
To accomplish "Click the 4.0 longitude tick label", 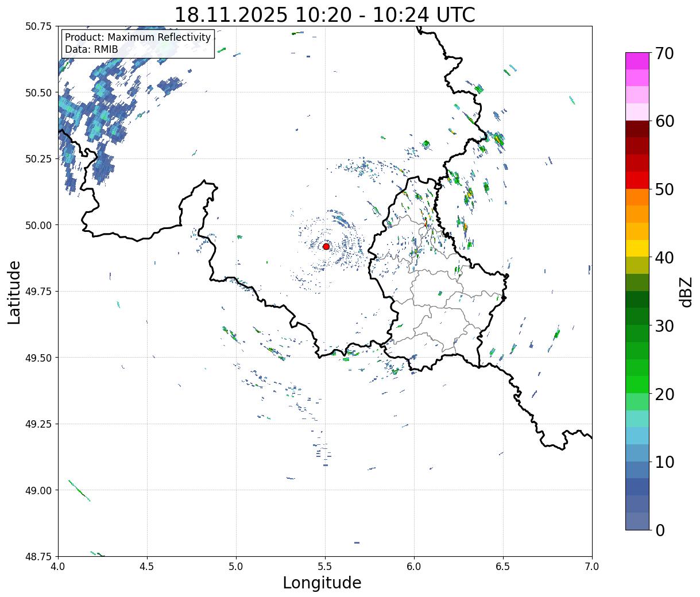I will 58,566.
